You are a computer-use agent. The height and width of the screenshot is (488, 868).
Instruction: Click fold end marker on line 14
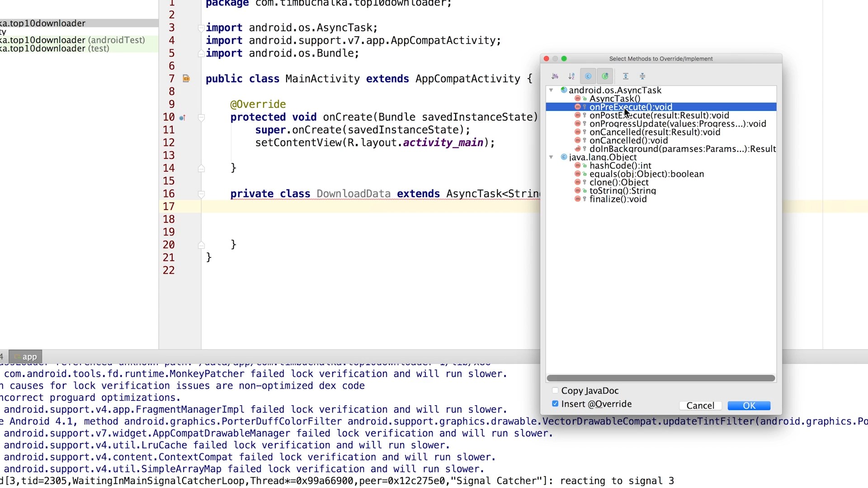(x=201, y=168)
